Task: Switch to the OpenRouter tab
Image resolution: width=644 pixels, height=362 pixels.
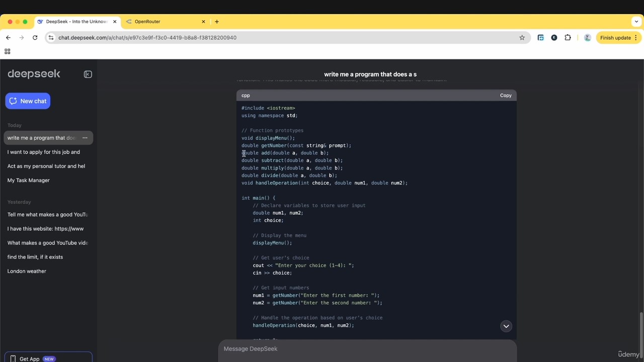Action: (164, 22)
